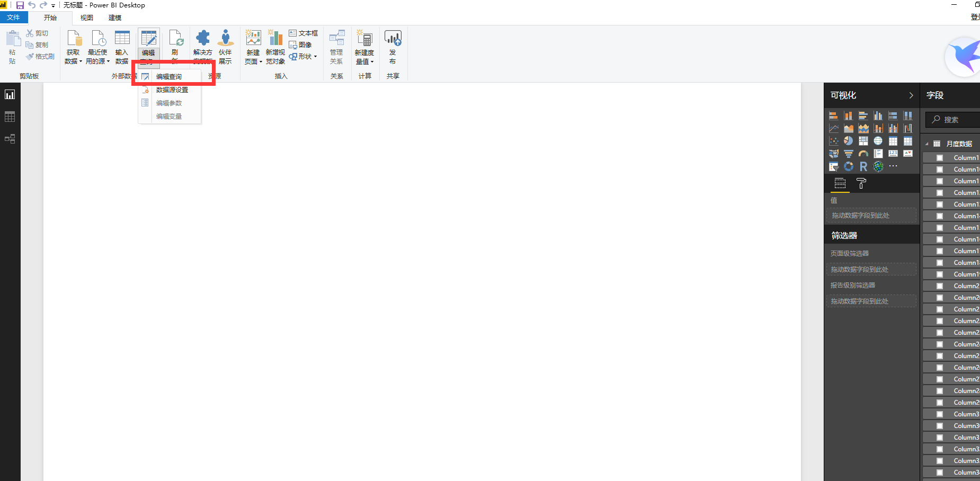
Task: Collapse the 月度数据 table tree
Action: pos(927,144)
